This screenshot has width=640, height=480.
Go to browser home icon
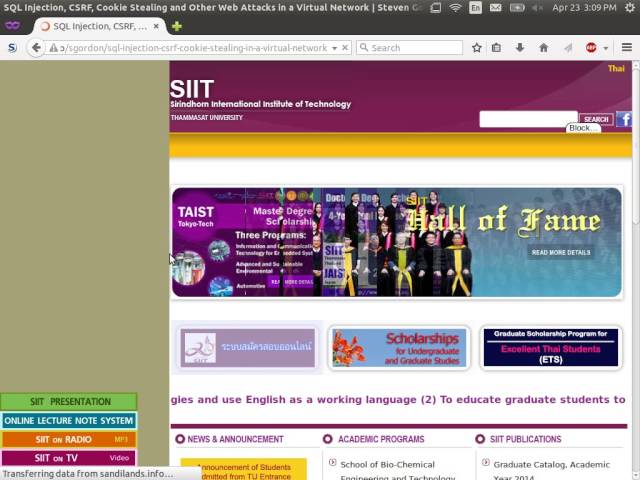[543, 48]
